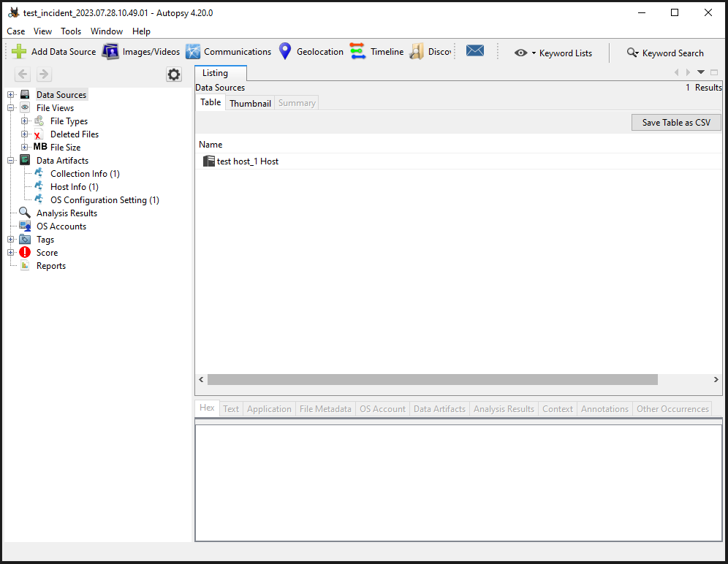Click the host icon beside test host_1
This screenshot has height=564, width=728.
pyautogui.click(x=209, y=161)
